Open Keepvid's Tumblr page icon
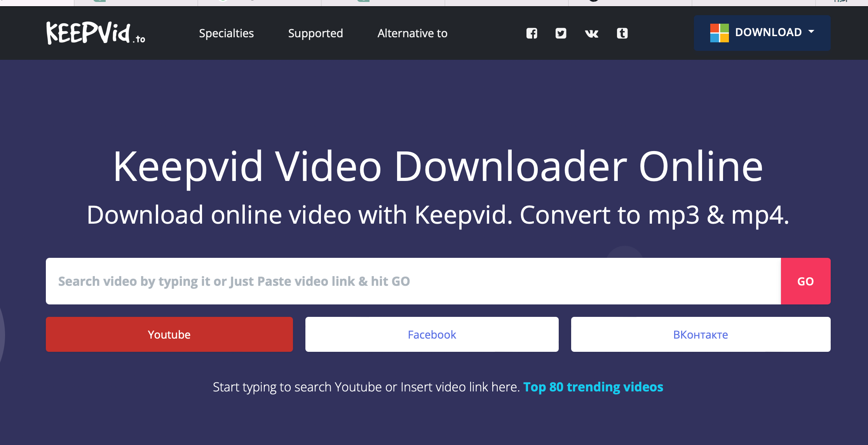This screenshot has height=445, width=868. click(x=622, y=33)
